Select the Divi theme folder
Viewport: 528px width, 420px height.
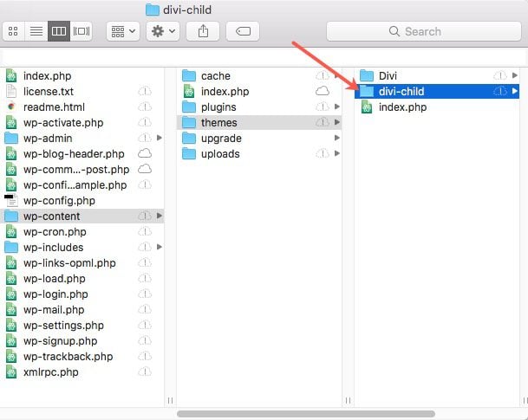[x=388, y=76]
